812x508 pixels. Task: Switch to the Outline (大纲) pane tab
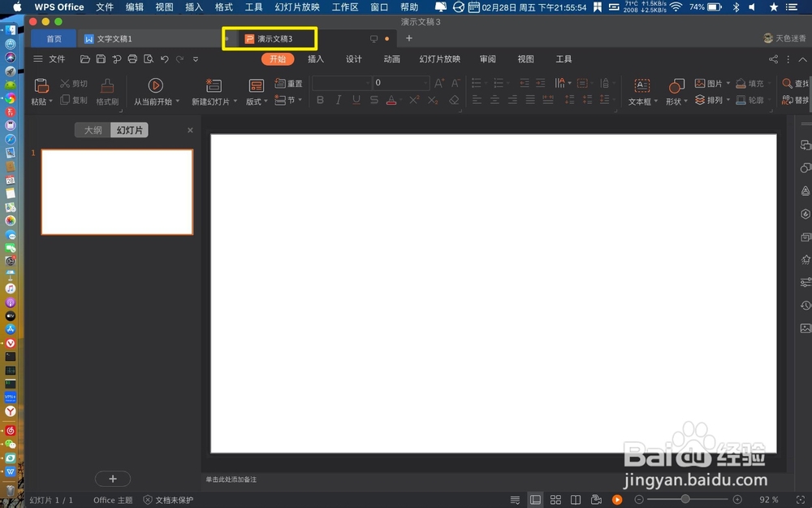tap(93, 130)
